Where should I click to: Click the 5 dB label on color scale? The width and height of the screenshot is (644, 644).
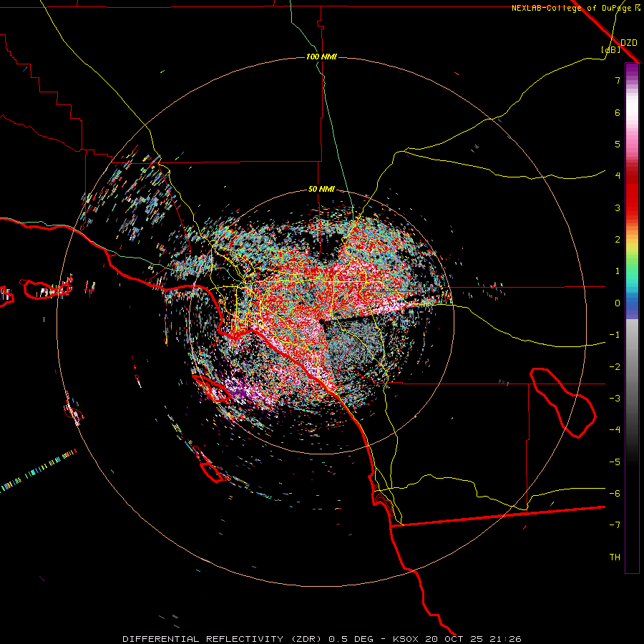pos(618,144)
